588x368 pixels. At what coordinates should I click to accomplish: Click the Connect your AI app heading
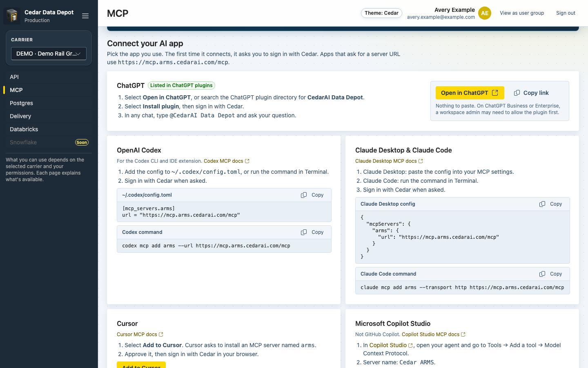[x=145, y=43]
